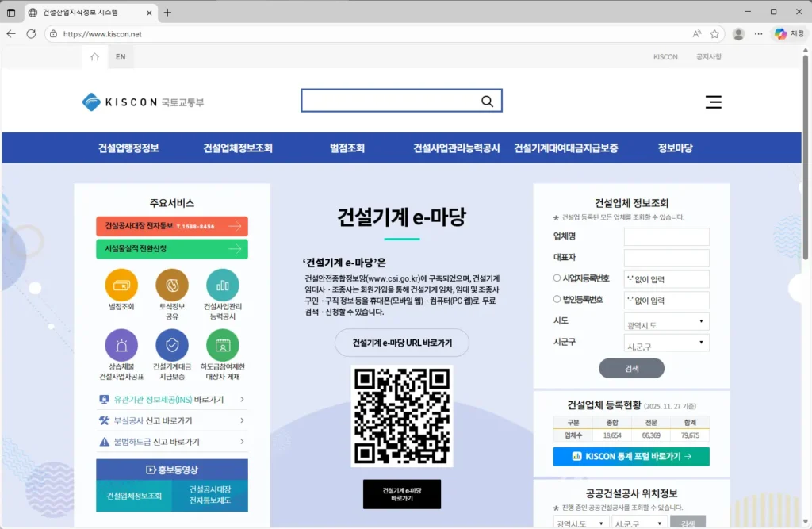812x529 pixels.
Task: Select the 상습체불 건설사업자공표 siren icon
Action: coord(121,346)
